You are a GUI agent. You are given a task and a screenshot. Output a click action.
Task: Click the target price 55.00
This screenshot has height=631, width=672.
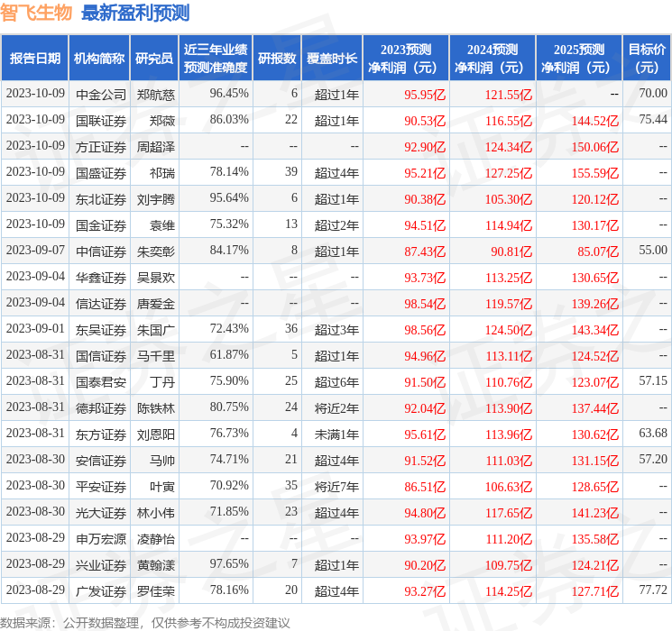tap(653, 250)
